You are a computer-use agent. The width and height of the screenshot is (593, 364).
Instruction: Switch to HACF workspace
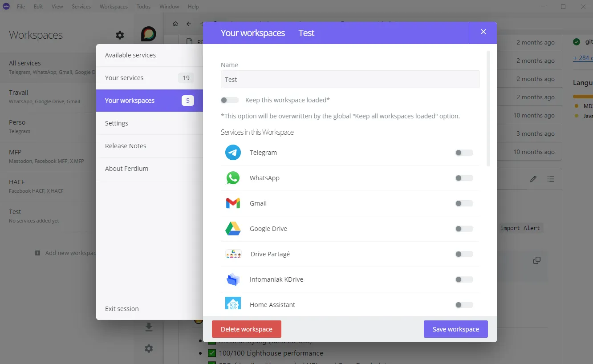[48, 186]
